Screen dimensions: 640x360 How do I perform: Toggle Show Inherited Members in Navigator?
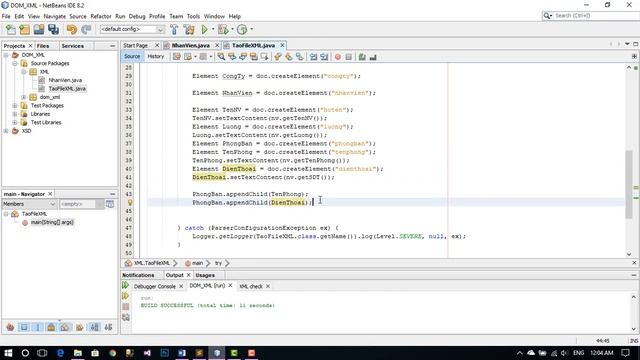[10, 327]
